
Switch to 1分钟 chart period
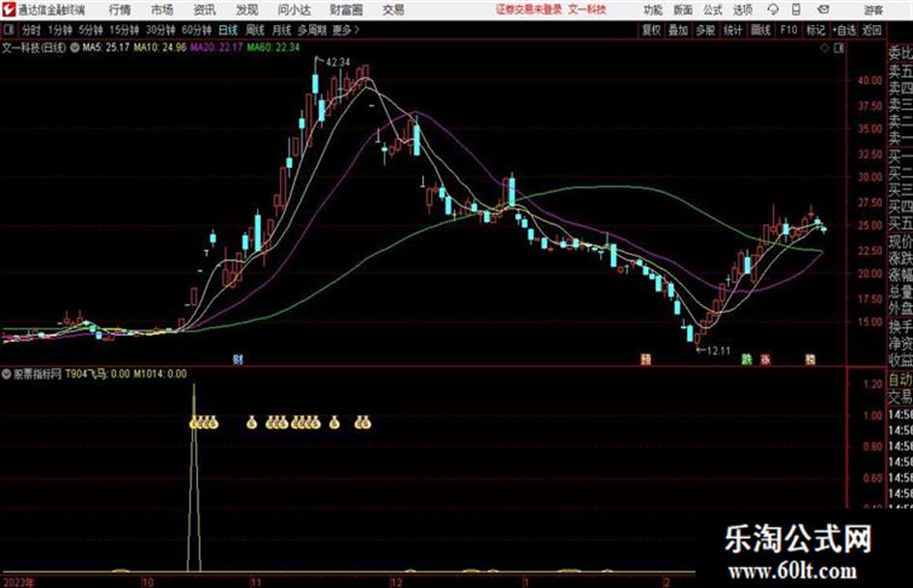tap(60, 30)
